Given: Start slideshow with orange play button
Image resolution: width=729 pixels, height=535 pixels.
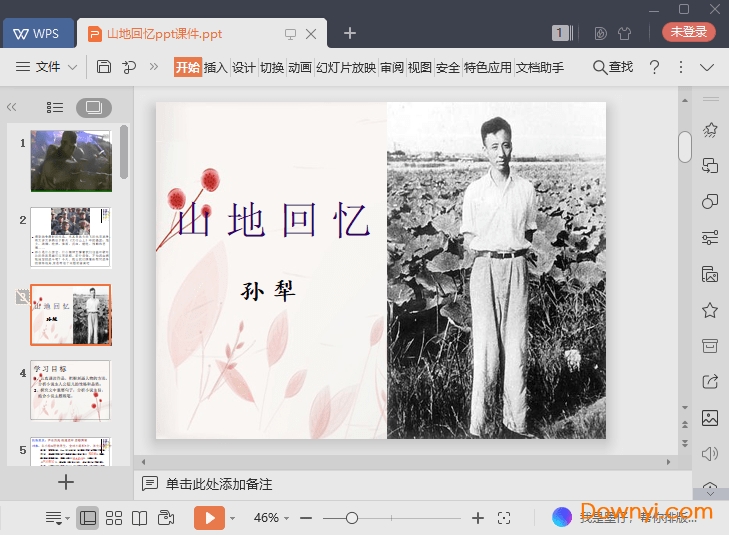Looking at the screenshot, I should click(209, 518).
